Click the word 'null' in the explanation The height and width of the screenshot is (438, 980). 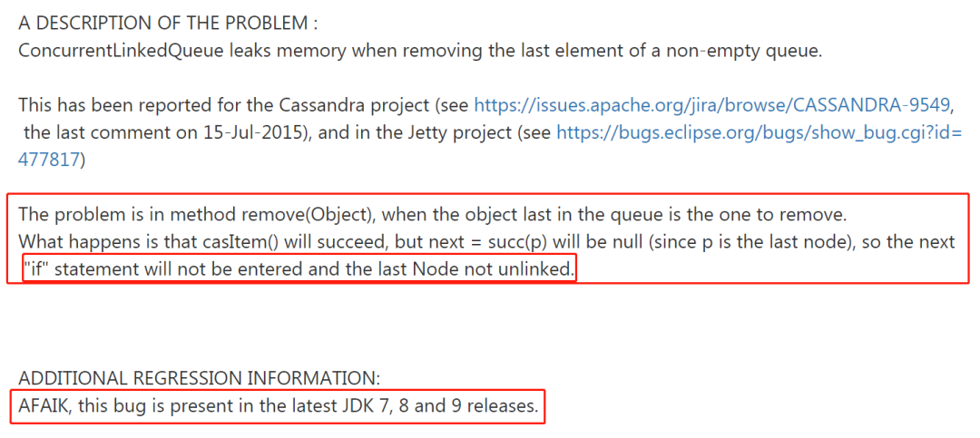coord(595,242)
